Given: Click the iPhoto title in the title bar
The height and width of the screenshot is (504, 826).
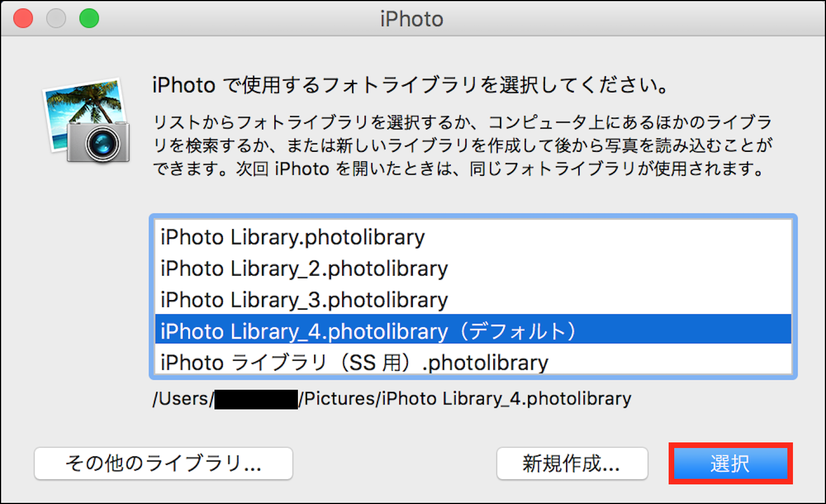Looking at the screenshot, I should [x=412, y=19].
